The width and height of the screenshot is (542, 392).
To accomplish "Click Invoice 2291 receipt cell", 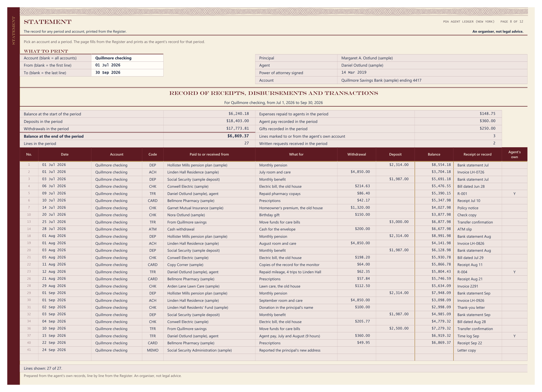I will 477,286.
